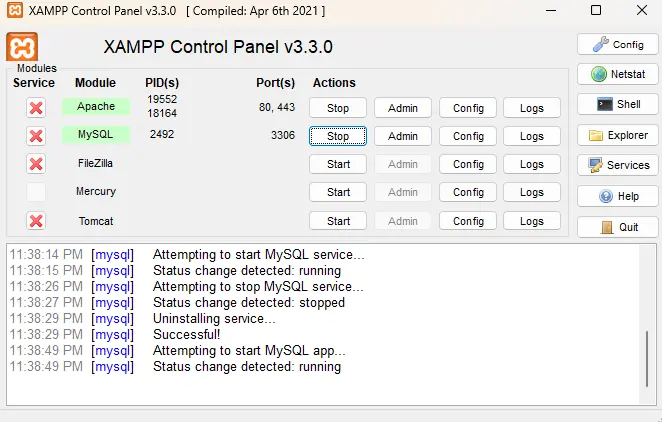Viewport: 662px width, 422px height.
Task: Open Netstat via globe button
Action: tap(618, 74)
